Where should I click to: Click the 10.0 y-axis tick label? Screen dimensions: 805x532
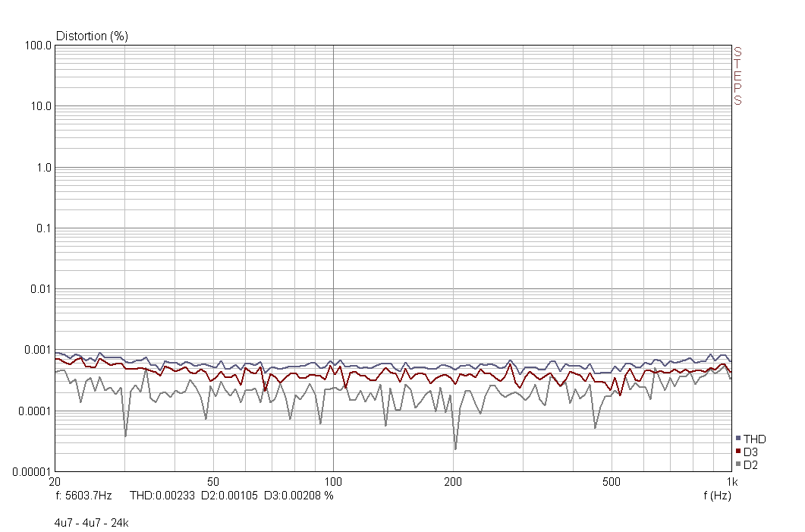[x=41, y=106]
